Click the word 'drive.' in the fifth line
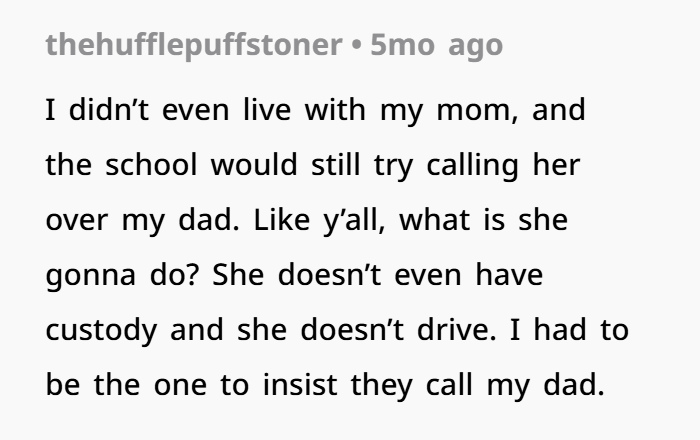The image size is (700, 440). [x=457, y=330]
